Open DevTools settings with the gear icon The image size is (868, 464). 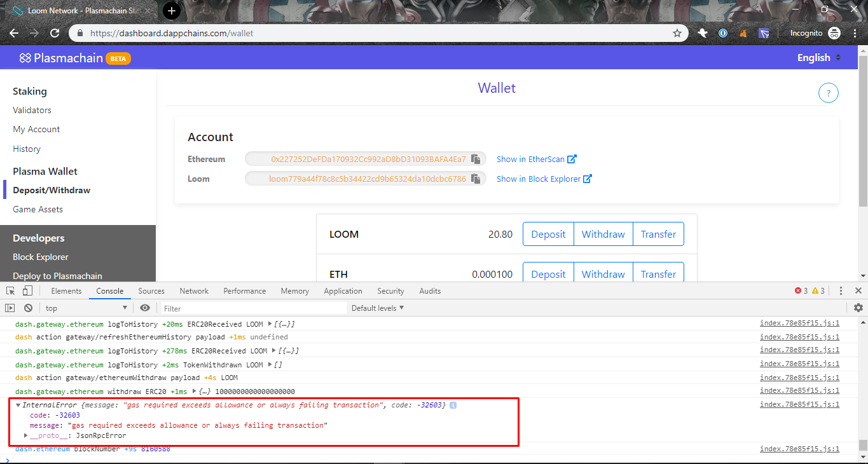858,308
